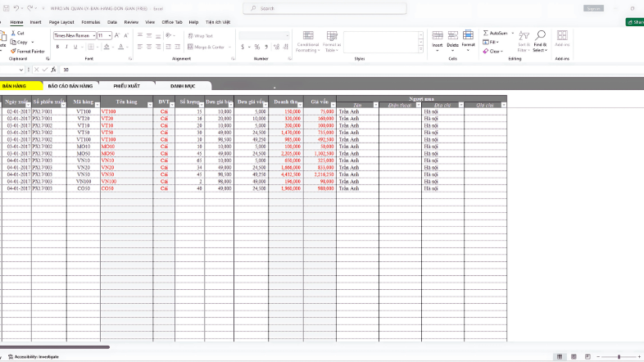This screenshot has height=362, width=644.
Task: Increase font size with the larger A
Action: [117, 36]
